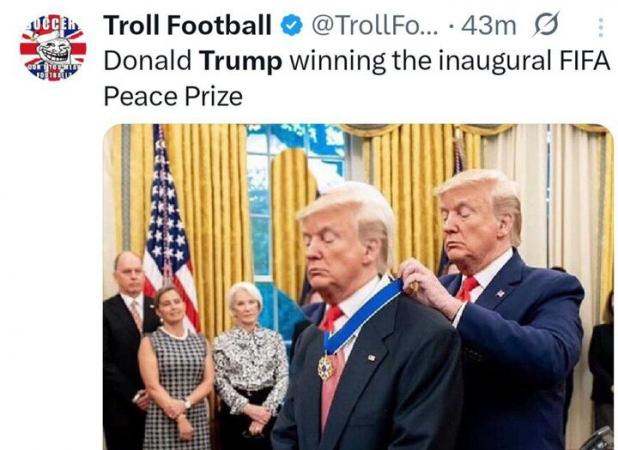Click the Troll Football display name
The width and height of the screenshot is (618, 450).
tap(188, 25)
